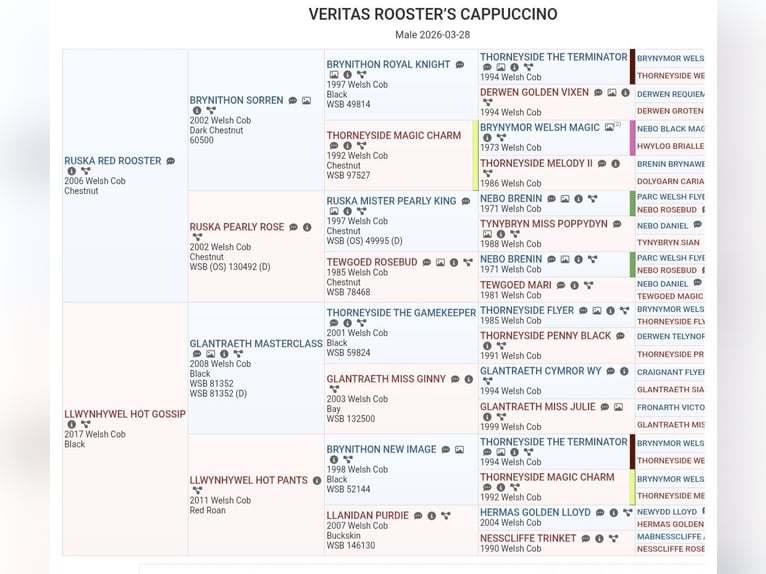Click info icon under Llwynhywel Hot Gossip
Image resolution: width=766 pixels, height=574 pixels.
pos(71,424)
